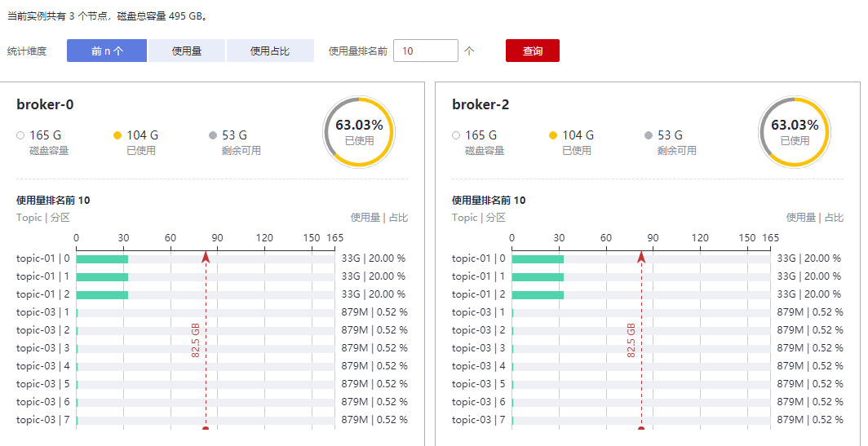Click broker-2 topic-01 | 0 label
This screenshot has height=446, width=868.
click(479, 258)
